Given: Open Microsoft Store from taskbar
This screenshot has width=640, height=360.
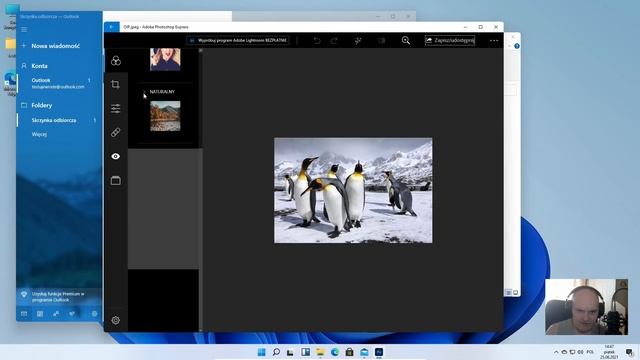Looking at the screenshot, I should tap(349, 352).
